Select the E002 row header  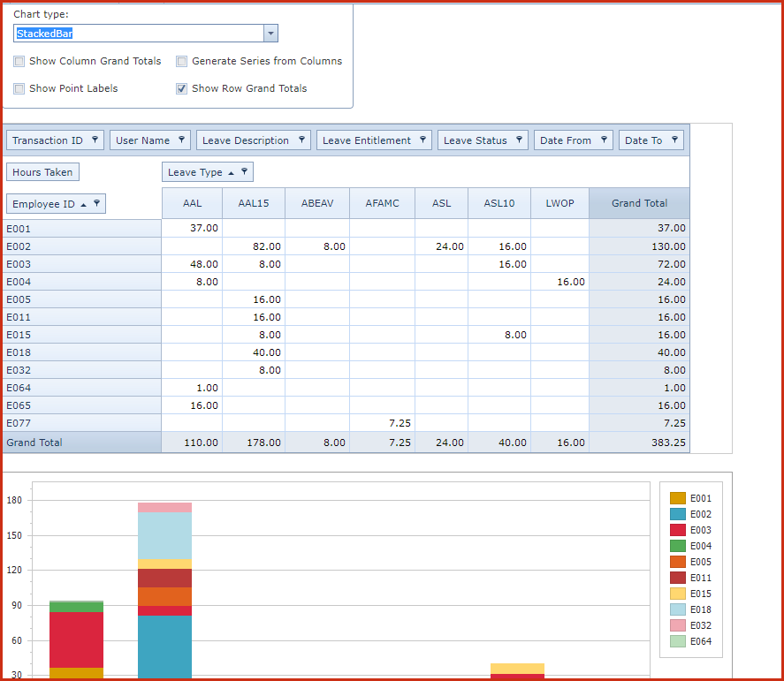(x=82, y=246)
